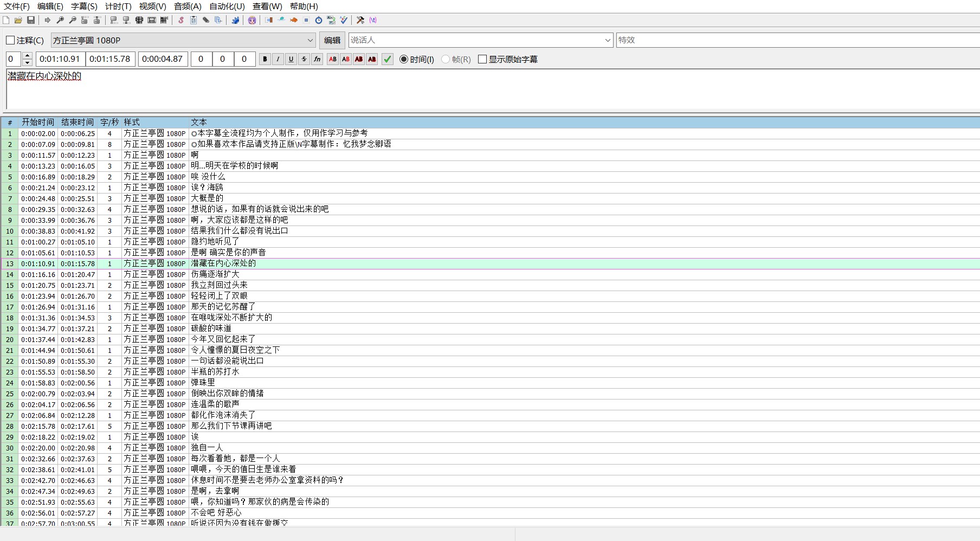Pick shadow color with fourth AB button

[x=372, y=59]
